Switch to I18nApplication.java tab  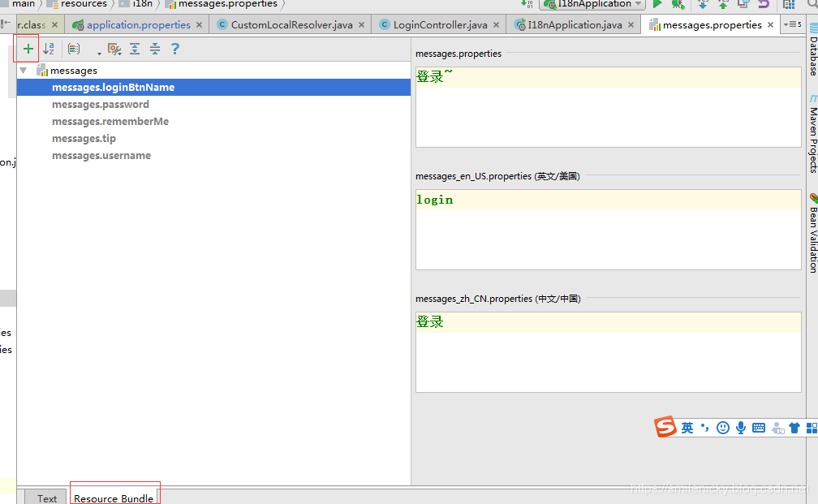click(575, 25)
